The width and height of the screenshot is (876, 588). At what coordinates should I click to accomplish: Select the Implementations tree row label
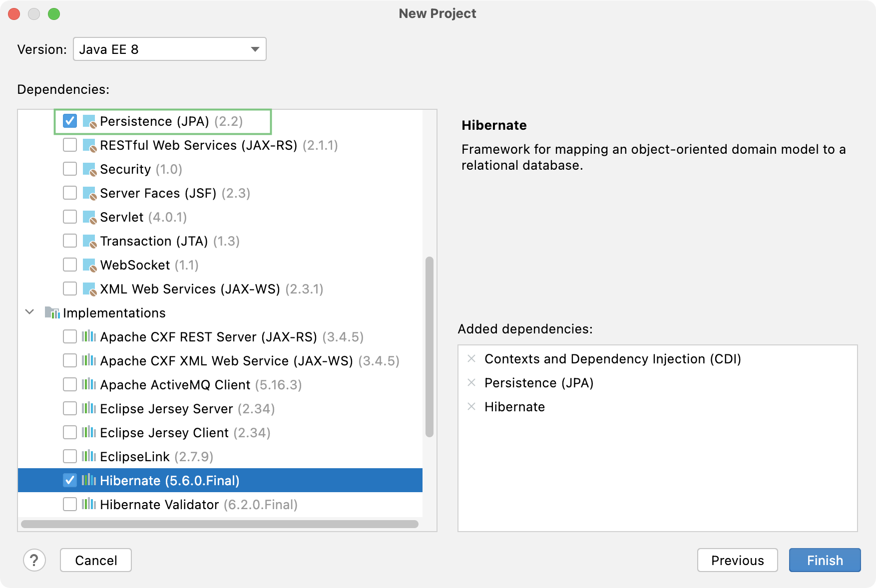point(114,313)
